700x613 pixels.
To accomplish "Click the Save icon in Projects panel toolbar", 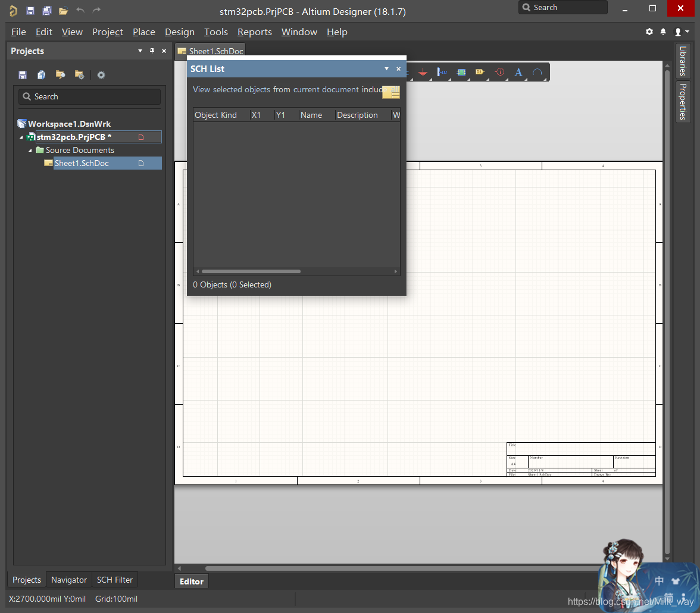I will [23, 74].
